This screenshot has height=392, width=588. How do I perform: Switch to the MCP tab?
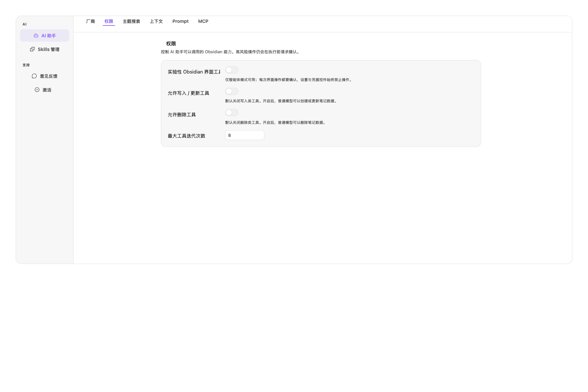[203, 21]
